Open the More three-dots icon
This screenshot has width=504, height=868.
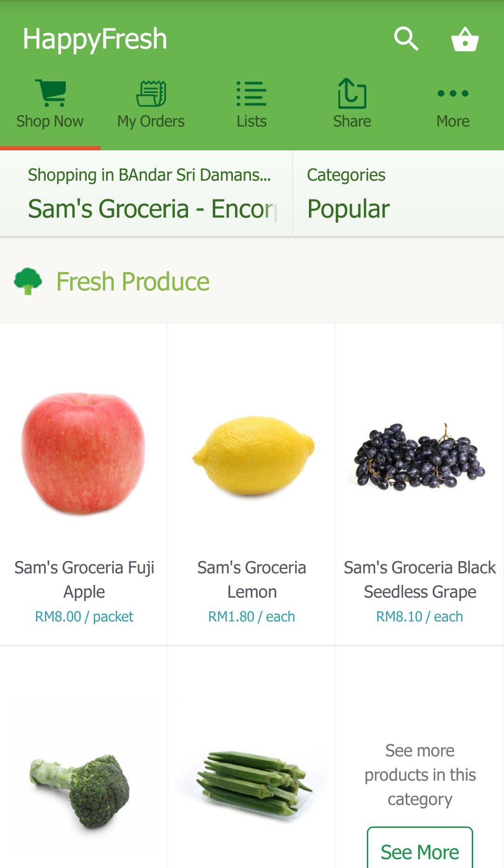(x=453, y=93)
